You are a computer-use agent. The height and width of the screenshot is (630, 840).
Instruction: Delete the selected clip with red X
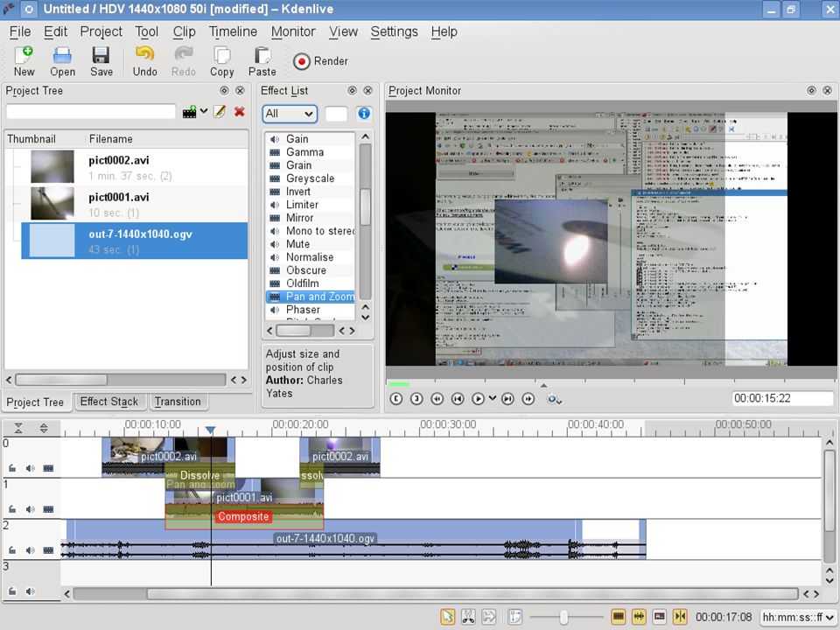click(240, 111)
